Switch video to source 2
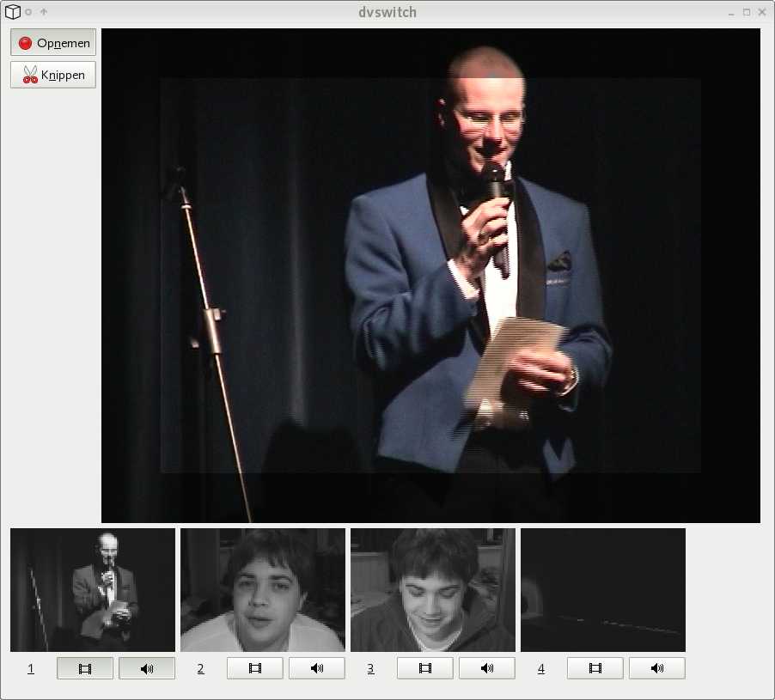The width and height of the screenshot is (775, 700). point(255,668)
